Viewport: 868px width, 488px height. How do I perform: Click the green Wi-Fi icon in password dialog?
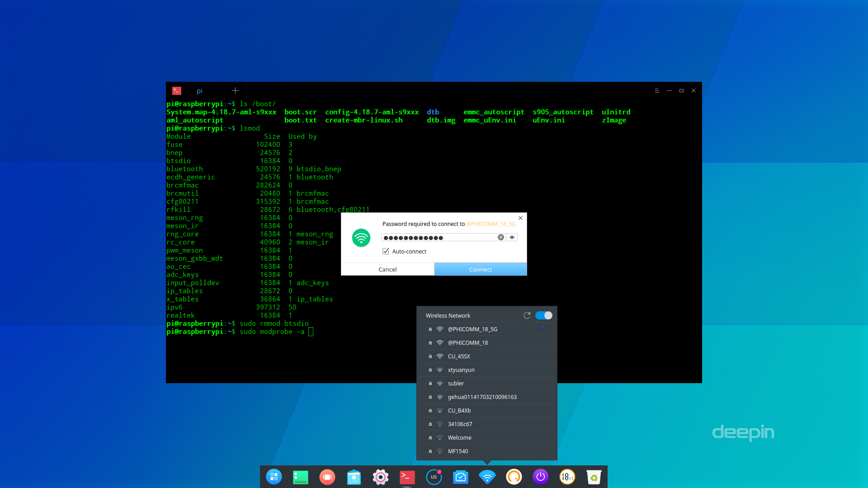tap(361, 238)
